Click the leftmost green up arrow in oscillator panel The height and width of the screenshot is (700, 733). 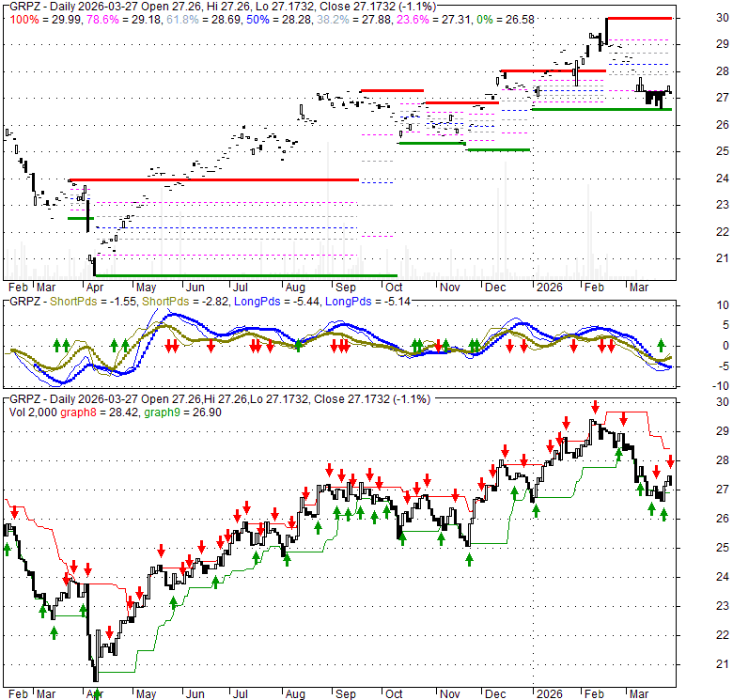(57, 346)
